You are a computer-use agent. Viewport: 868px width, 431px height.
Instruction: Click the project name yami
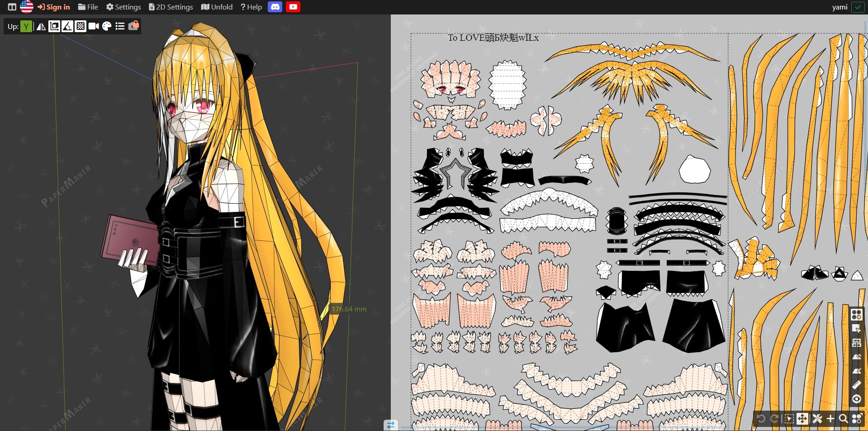pos(840,7)
